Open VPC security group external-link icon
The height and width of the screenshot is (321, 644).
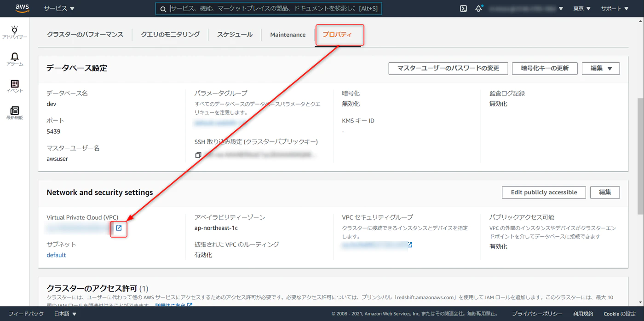410,245
